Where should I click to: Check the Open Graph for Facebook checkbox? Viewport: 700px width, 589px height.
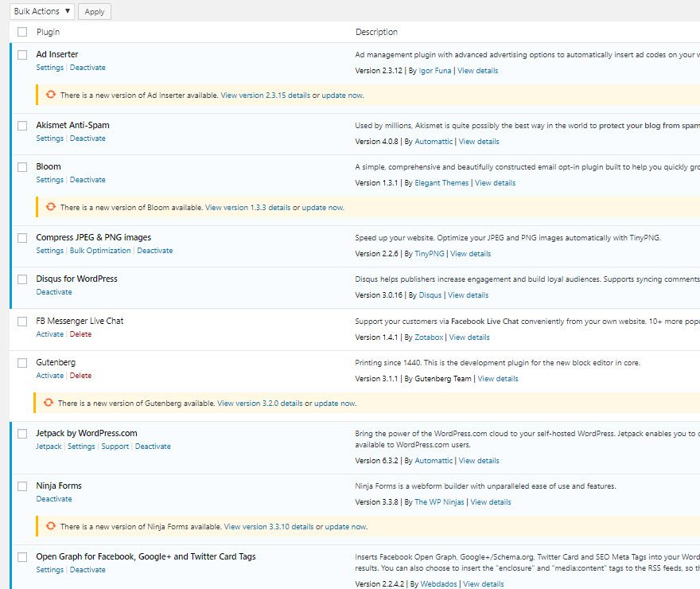[22, 557]
